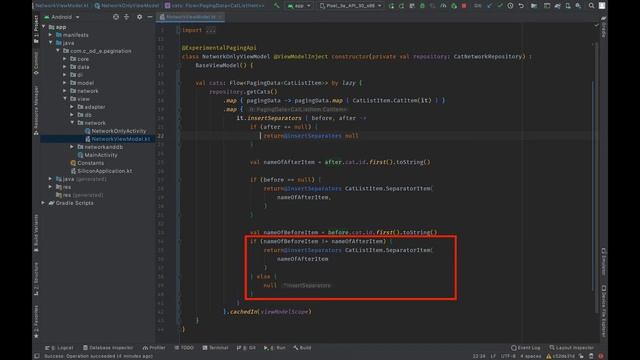This screenshot has height=360, width=640.
Task: Toggle the read-only lock icon in status bar
Action: click(581, 356)
